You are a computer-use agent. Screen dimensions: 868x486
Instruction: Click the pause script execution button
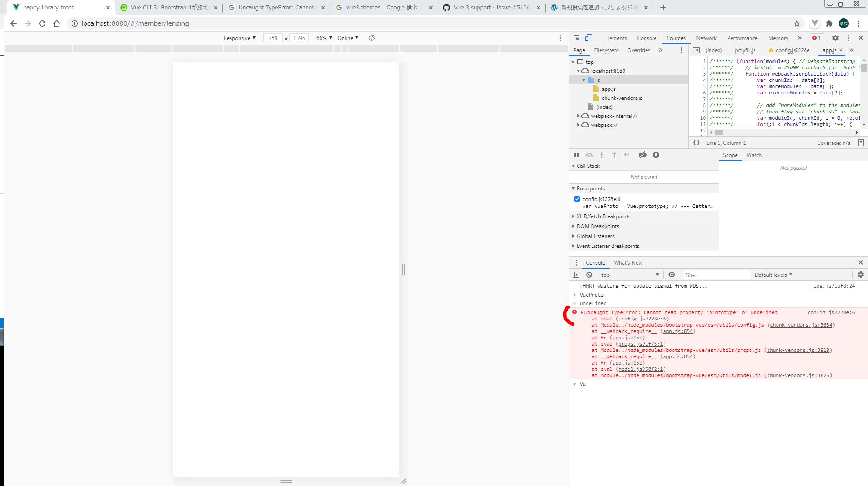(576, 155)
